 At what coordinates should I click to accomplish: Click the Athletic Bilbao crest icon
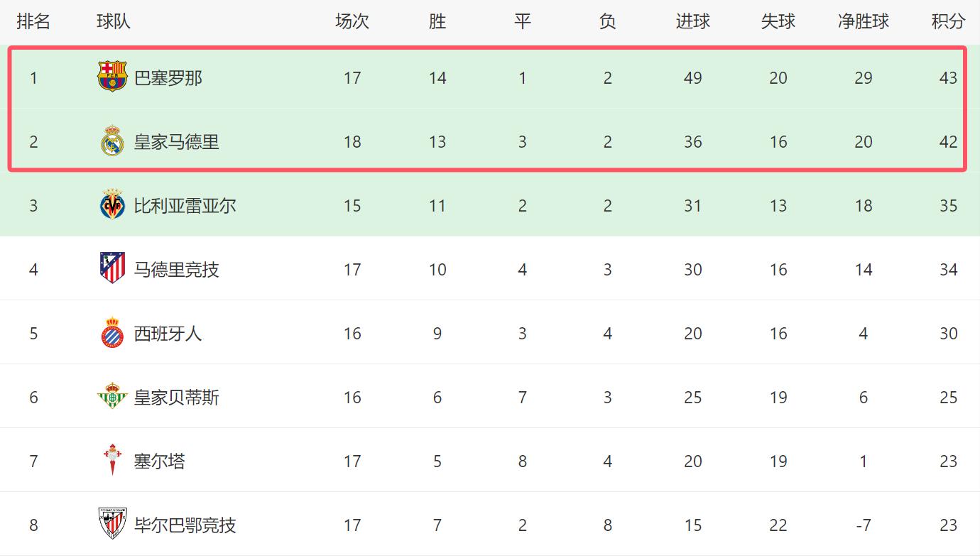(x=112, y=525)
